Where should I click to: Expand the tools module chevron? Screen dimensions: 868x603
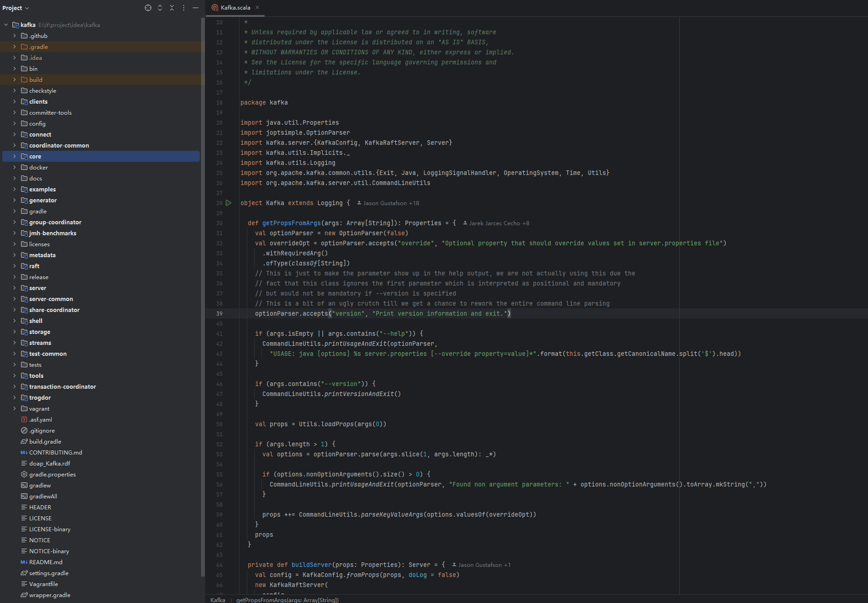pos(14,376)
